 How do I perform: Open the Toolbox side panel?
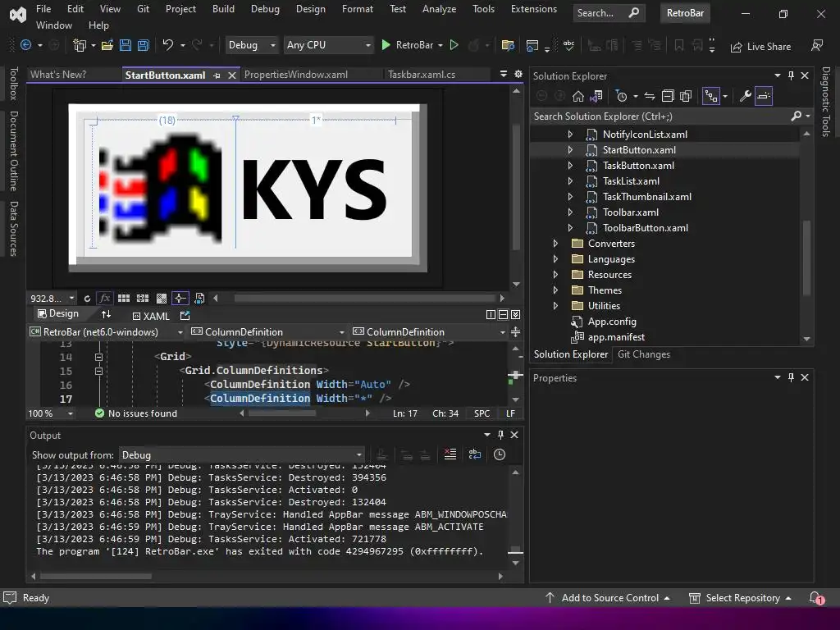pos(14,84)
